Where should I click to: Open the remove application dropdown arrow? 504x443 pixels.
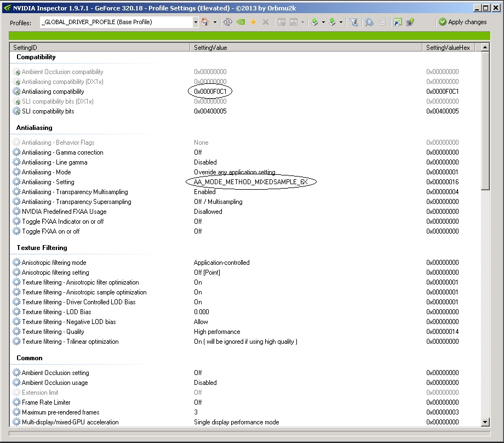(302, 22)
